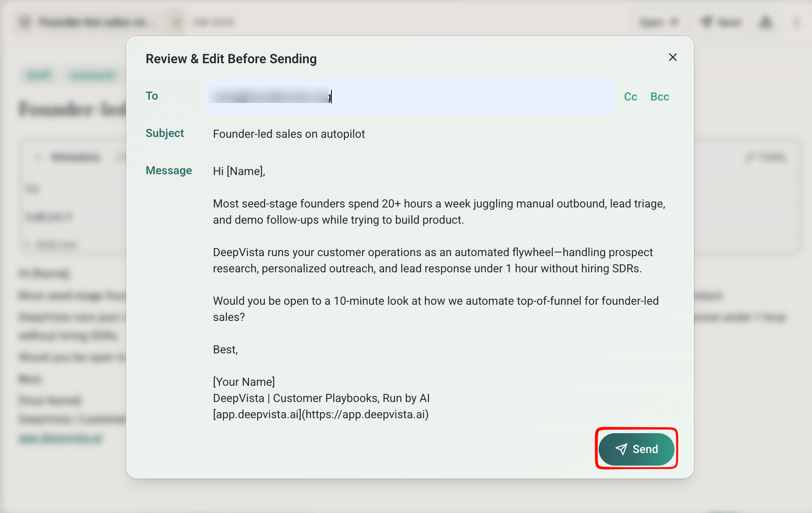Close the Review & Edit Before Sending dialog

coord(672,58)
